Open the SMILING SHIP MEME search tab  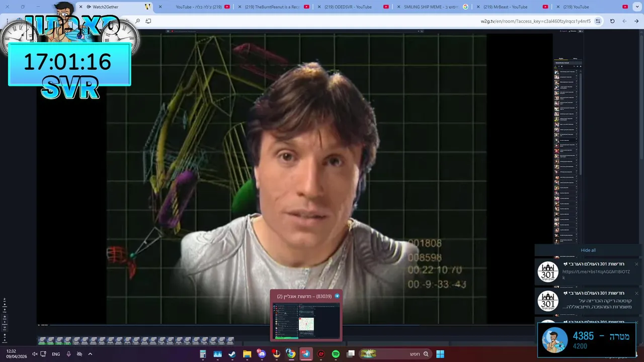434,7
